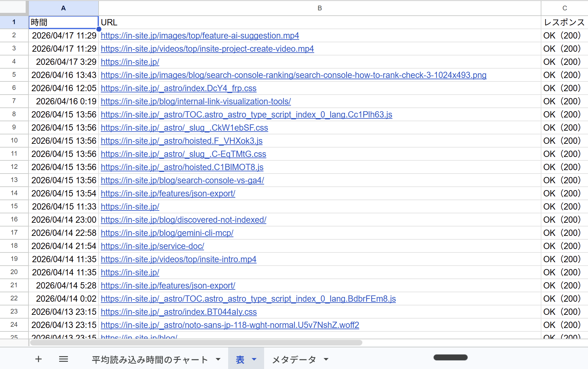The image size is (588, 369).
Task: Open the all sheets list icon
Action: [64, 359]
